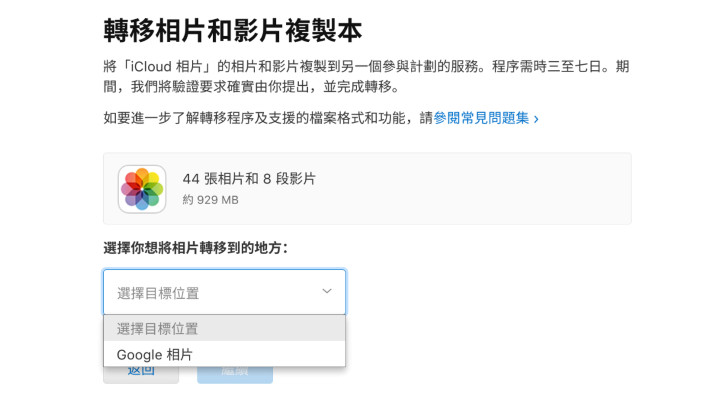Screen dimensions: 720x405
Task: Click the empty area inside the photo summary card
Action: (x=473, y=189)
